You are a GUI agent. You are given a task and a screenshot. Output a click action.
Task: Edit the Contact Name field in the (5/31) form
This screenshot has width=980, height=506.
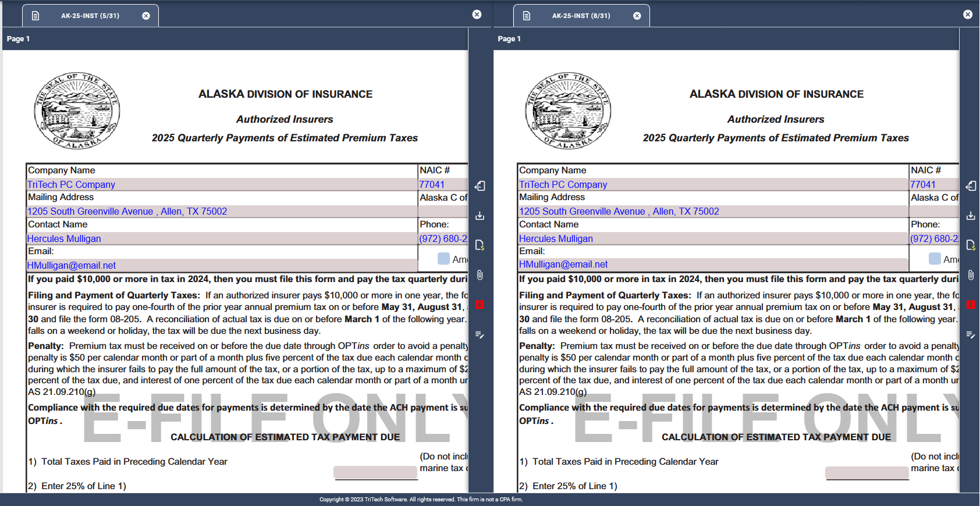pos(222,238)
